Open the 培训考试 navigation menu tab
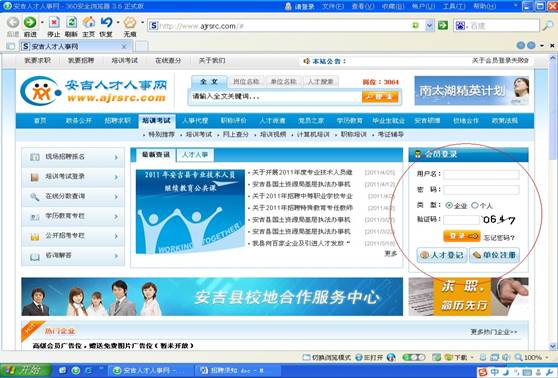The width and height of the screenshot is (558, 378). [156, 121]
